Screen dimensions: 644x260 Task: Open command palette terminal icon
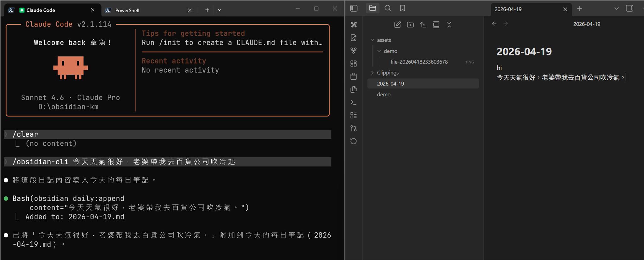coord(353,102)
